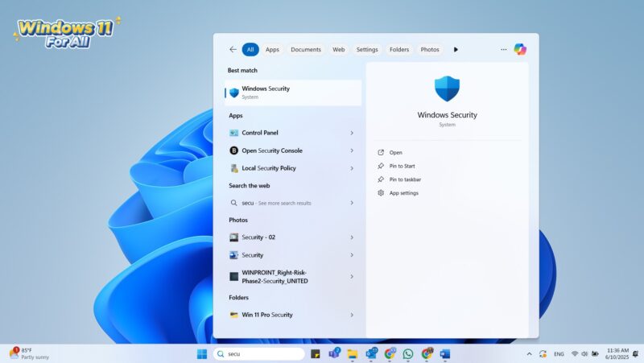This screenshot has height=363, width=644.
Task: Open the first Chrome icon on taskbar
Action: [390, 353]
